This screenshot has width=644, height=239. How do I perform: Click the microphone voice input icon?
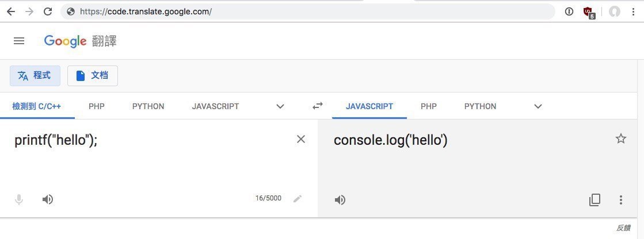[x=19, y=199]
